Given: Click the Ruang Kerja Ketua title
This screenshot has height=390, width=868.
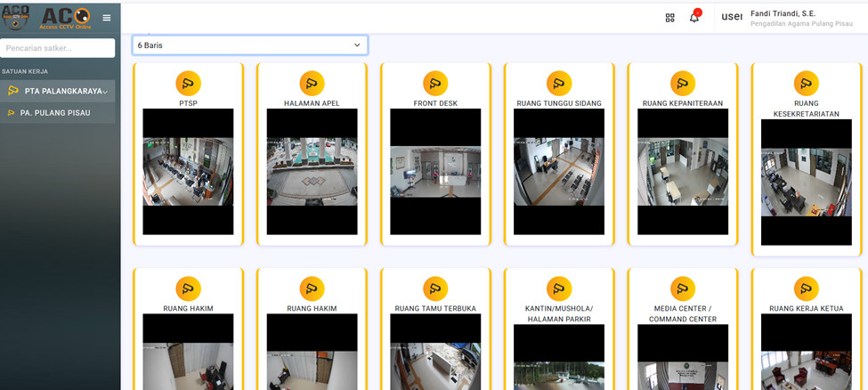Looking at the screenshot, I should click(807, 309).
